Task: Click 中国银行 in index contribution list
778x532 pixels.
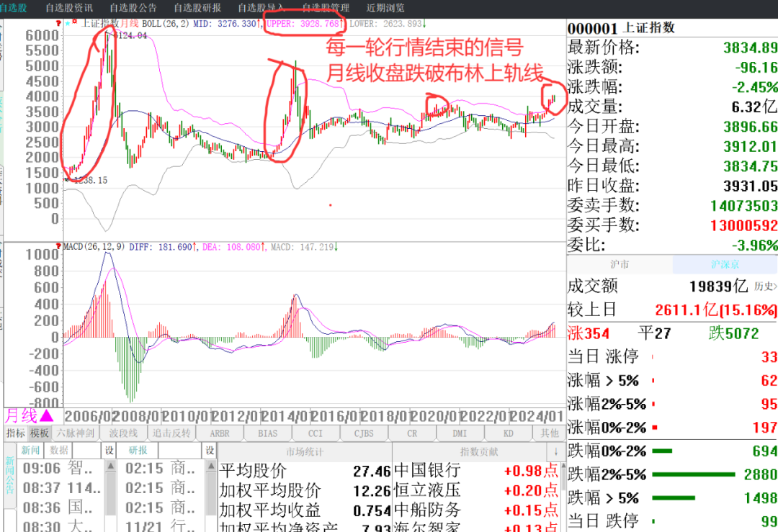Action: tap(427, 470)
